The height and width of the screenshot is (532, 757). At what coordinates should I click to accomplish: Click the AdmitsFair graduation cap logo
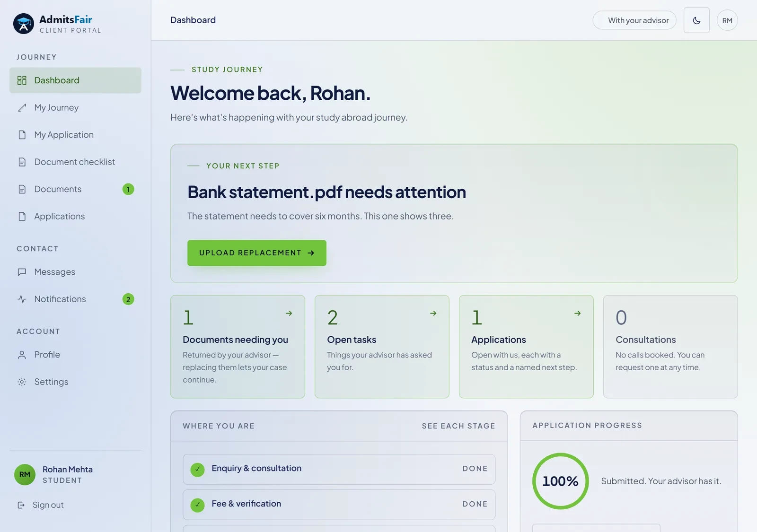[x=24, y=24]
